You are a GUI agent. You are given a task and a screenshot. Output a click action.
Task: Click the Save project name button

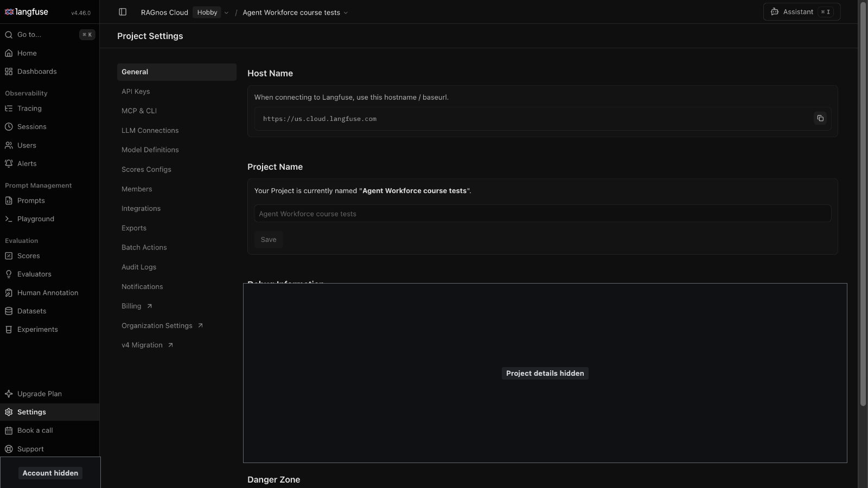pyautogui.click(x=269, y=240)
